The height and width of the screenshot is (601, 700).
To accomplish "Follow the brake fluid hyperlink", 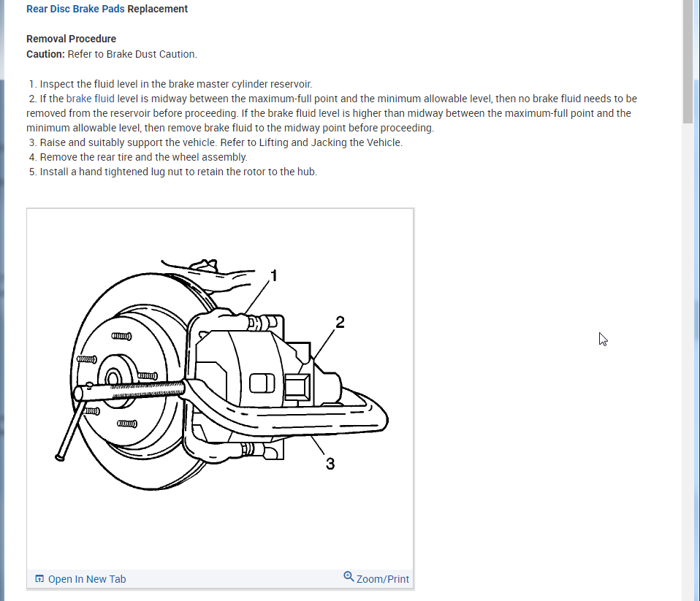I will (x=90, y=99).
